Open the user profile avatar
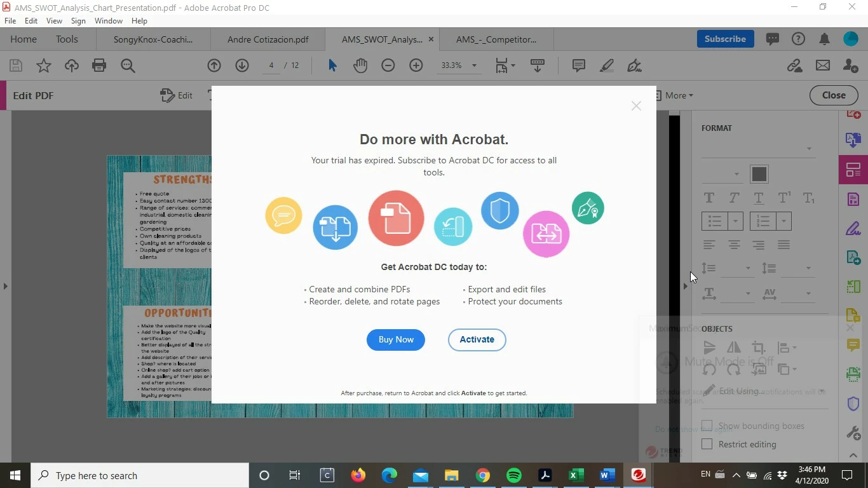 (x=850, y=39)
